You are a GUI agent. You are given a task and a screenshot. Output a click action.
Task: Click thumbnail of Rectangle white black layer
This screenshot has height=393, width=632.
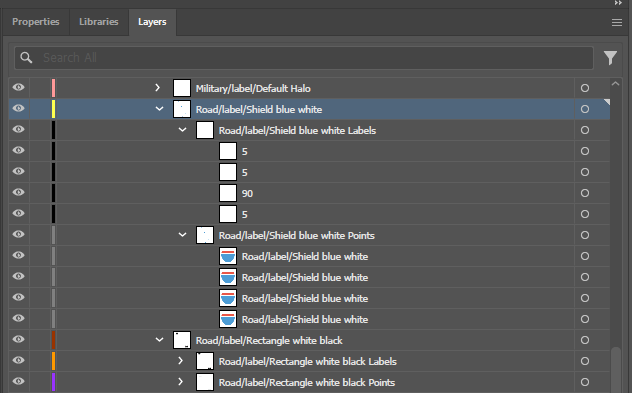pyautogui.click(x=182, y=340)
